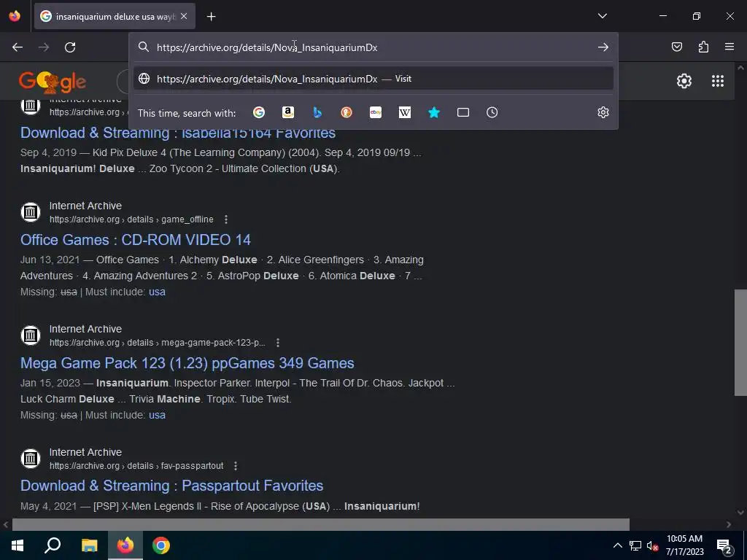Screen dimensions: 747x560
Task: Click the Firefox back arrow
Action: (18, 47)
